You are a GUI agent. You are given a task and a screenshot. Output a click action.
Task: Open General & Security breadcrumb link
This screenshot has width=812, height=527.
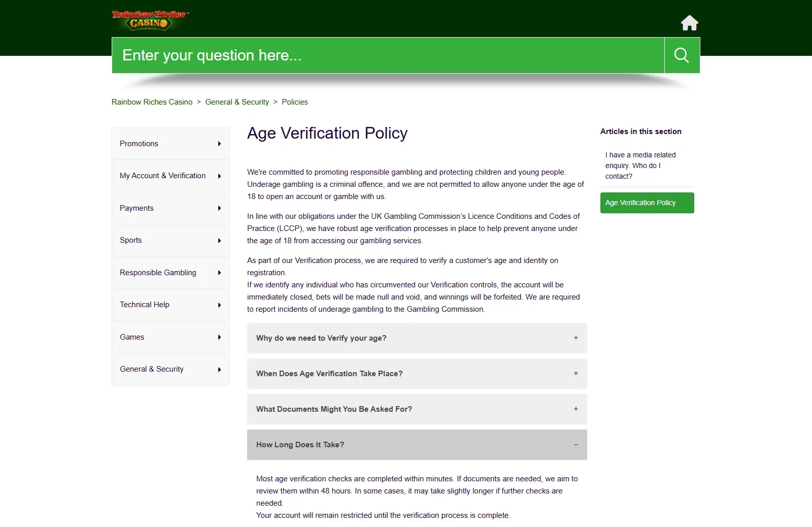(237, 102)
